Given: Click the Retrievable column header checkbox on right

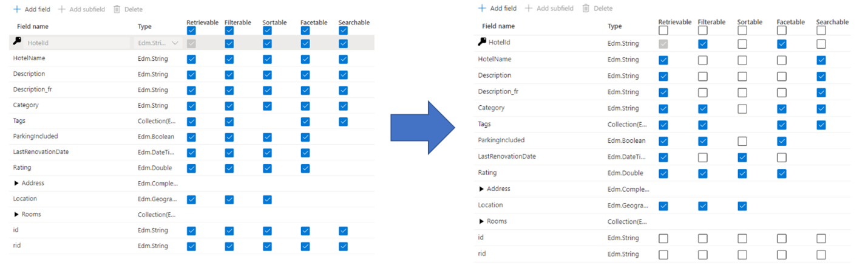Looking at the screenshot, I should tap(663, 30).
